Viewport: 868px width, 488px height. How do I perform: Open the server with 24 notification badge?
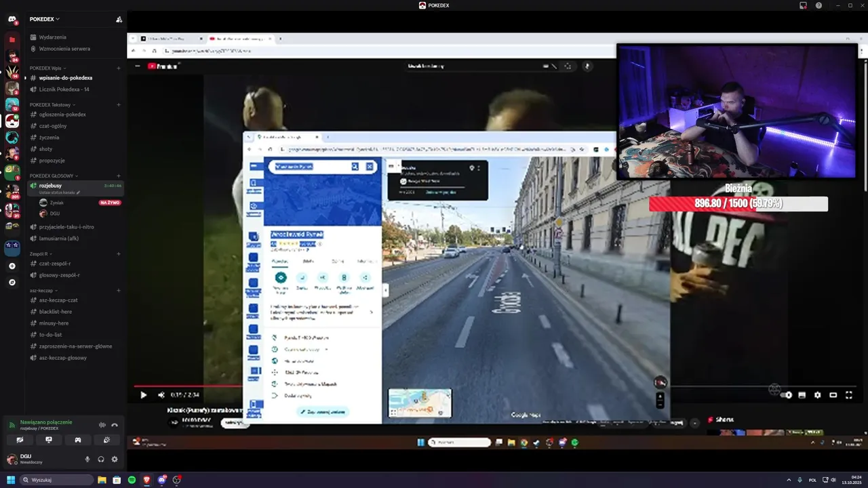[x=12, y=56]
